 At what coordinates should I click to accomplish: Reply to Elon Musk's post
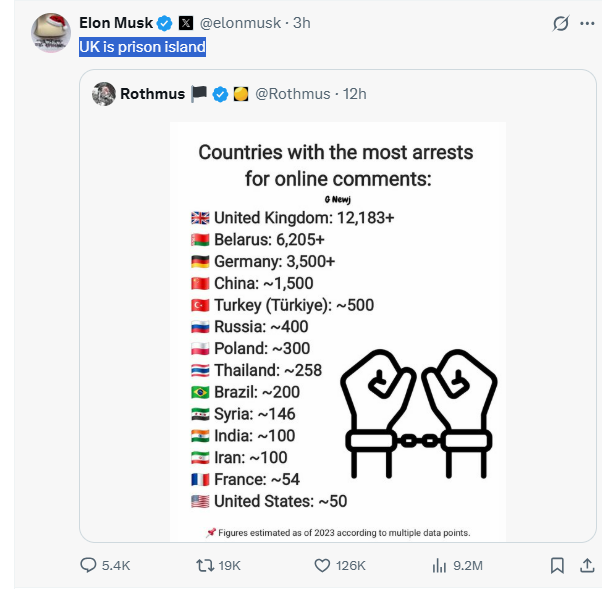[89, 565]
